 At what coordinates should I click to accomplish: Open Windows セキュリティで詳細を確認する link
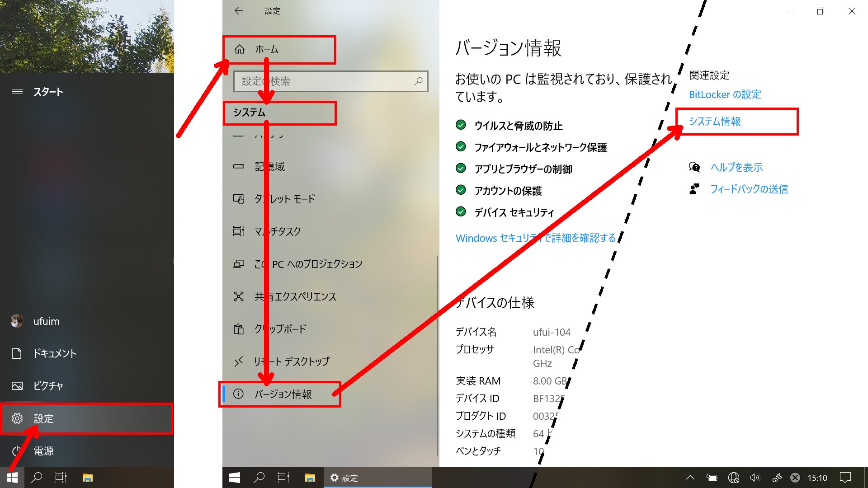(536, 238)
